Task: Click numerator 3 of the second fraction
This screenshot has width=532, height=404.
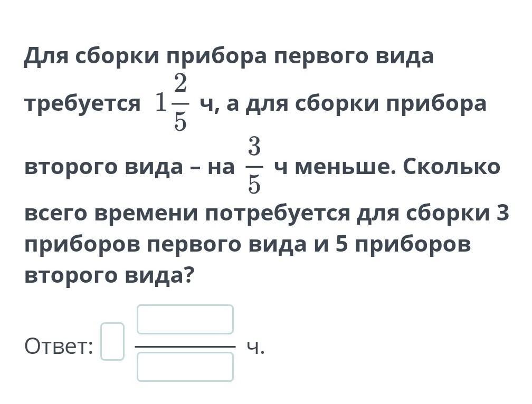Action: (254, 147)
